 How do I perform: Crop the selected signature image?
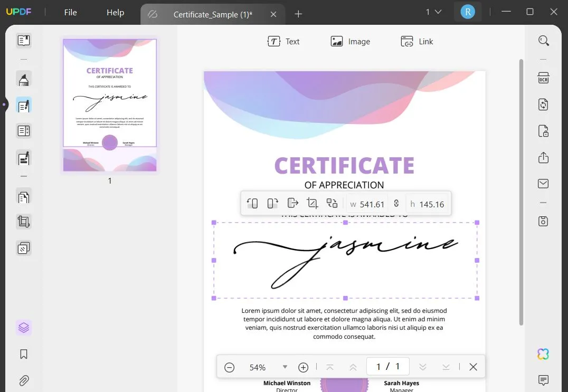312,203
